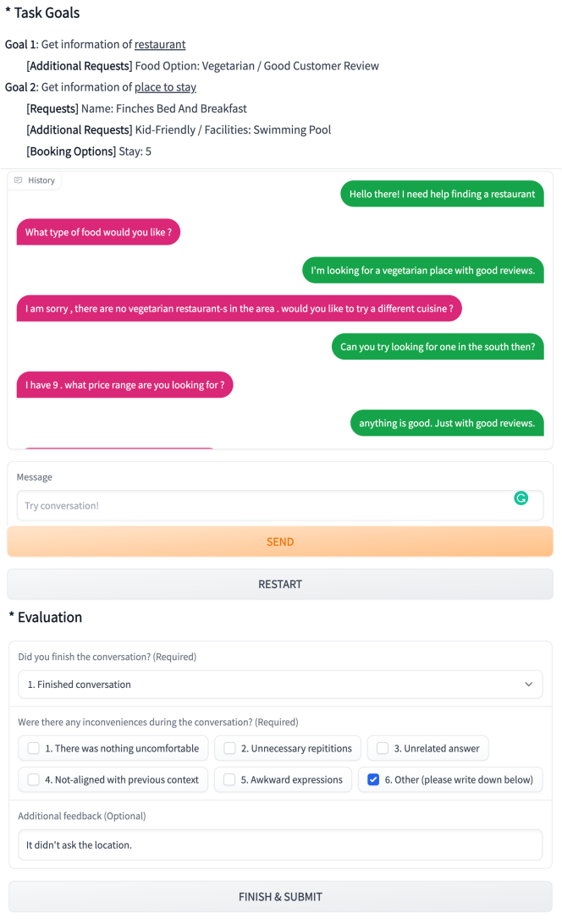Viewport: 562px width, 924px height.
Task: Click the Additional feedback text field
Action: point(280,844)
